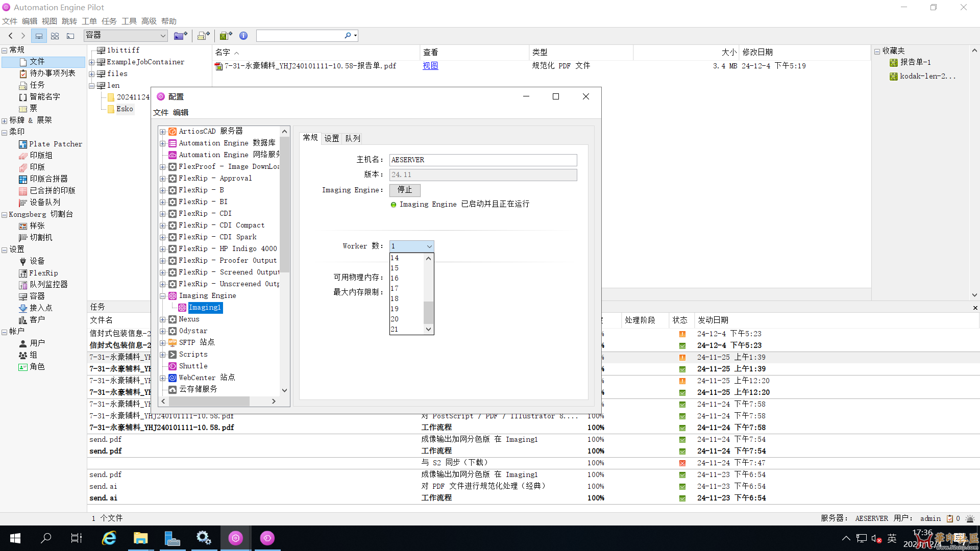This screenshot has height=551, width=980.
Task: Click the Scripts node icon
Action: tap(173, 355)
